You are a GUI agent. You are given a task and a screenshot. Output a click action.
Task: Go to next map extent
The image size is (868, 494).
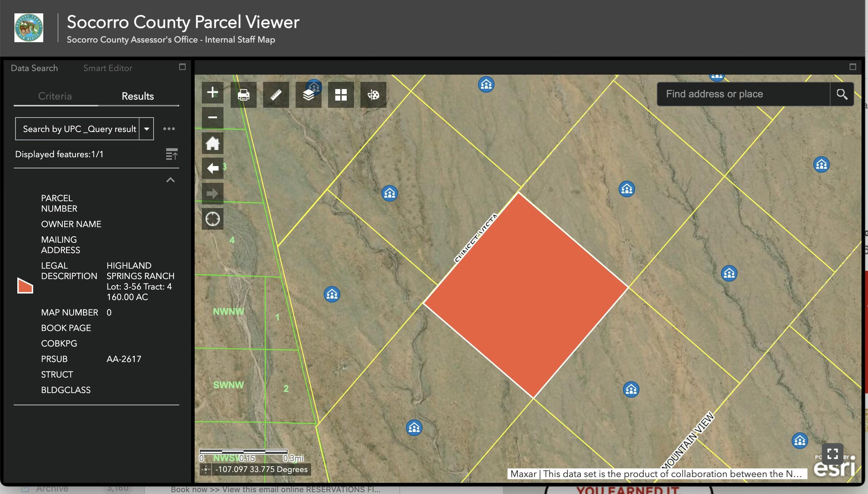click(213, 193)
